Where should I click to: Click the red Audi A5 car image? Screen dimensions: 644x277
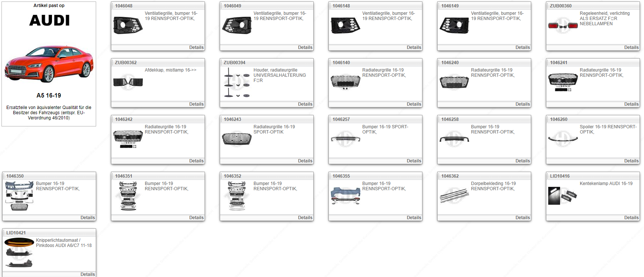point(49,64)
